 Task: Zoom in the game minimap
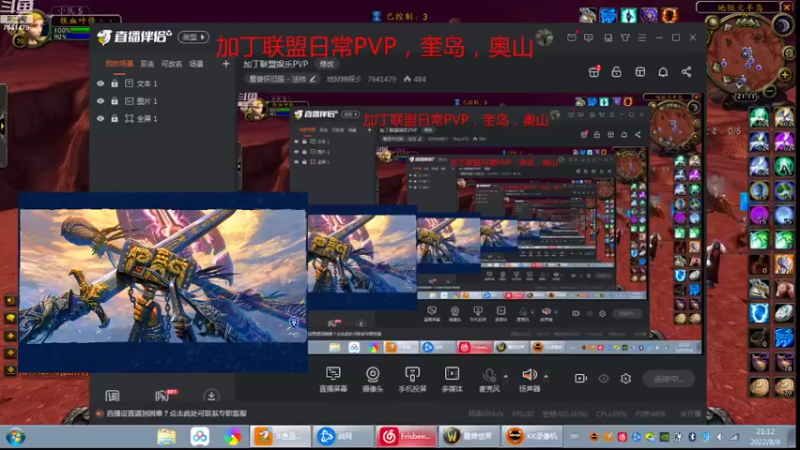click(x=785, y=75)
